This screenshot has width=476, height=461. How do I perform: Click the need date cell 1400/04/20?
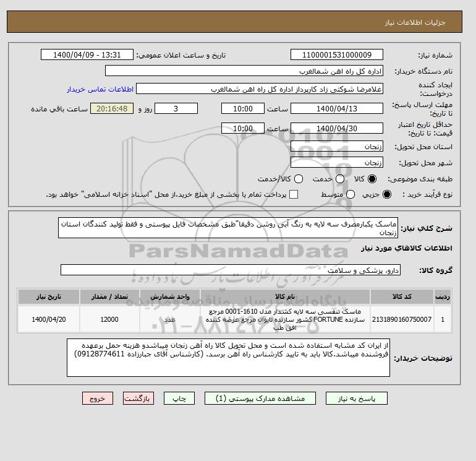[x=49, y=319]
